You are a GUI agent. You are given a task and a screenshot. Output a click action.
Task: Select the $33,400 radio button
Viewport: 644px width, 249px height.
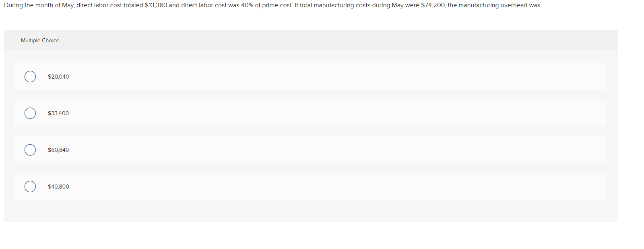tap(30, 113)
